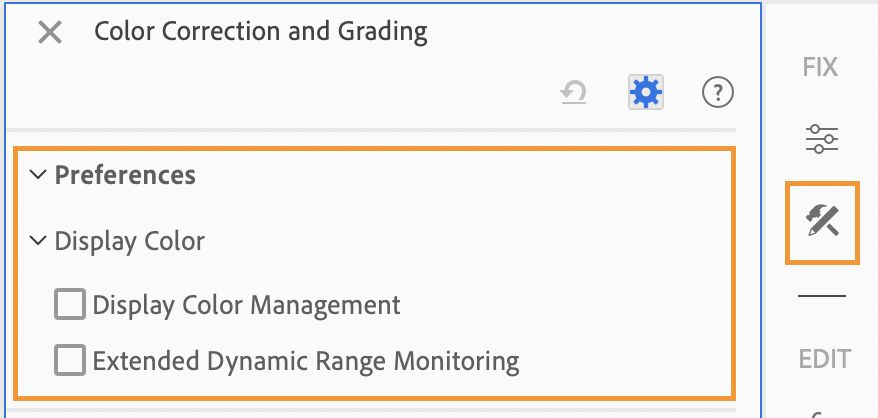Switch to the EDIT section
This screenshot has width=878, height=418.
point(824,359)
